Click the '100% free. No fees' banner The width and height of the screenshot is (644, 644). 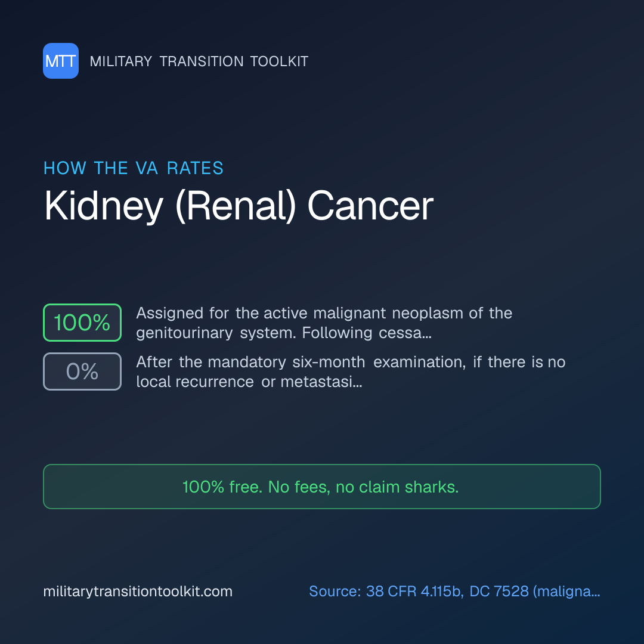(x=322, y=487)
